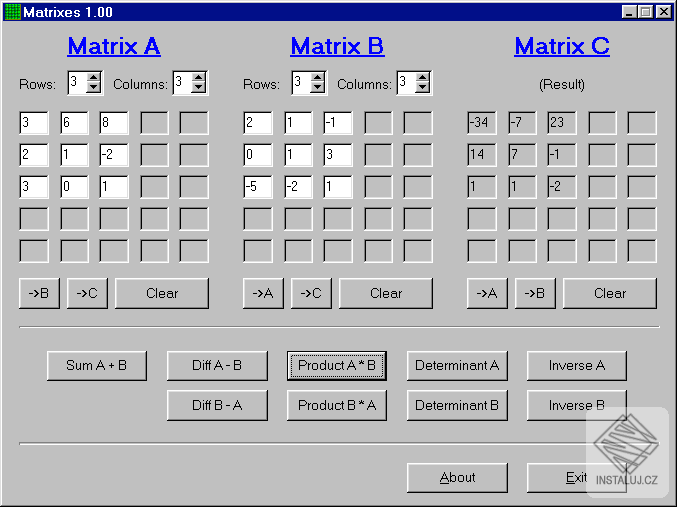Copy Matrix C to B with ->B button

pyautogui.click(x=535, y=293)
